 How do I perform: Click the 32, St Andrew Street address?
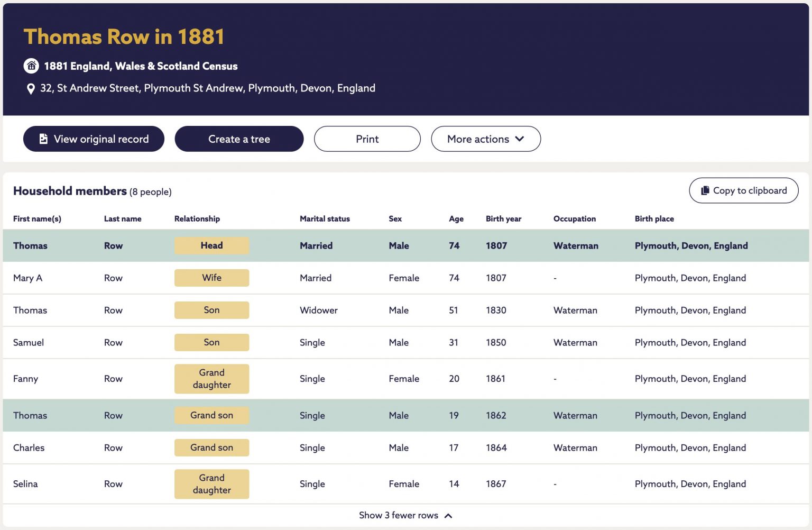(x=208, y=88)
